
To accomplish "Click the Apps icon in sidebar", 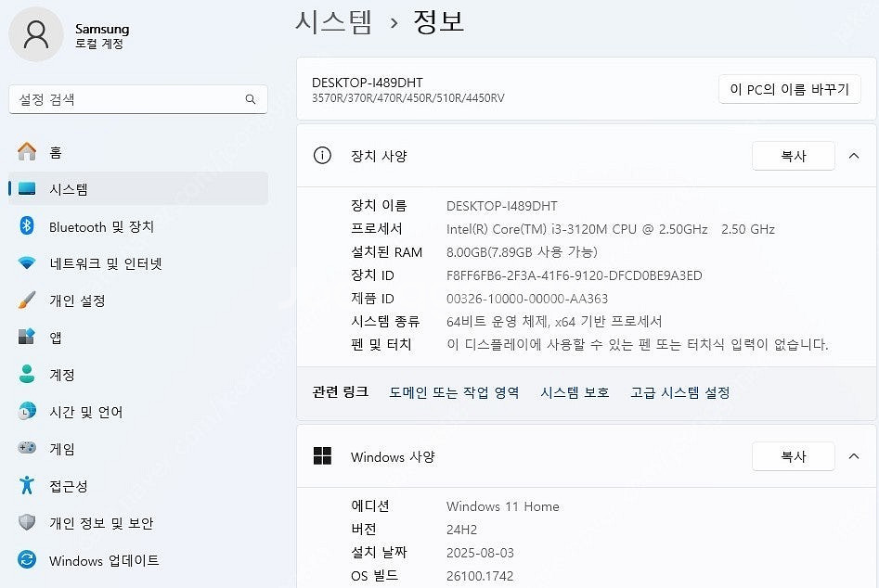I will click(26, 337).
